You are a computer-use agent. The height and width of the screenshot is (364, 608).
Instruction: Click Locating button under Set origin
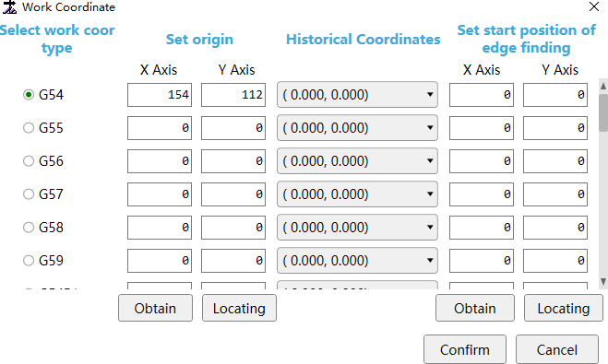click(239, 308)
